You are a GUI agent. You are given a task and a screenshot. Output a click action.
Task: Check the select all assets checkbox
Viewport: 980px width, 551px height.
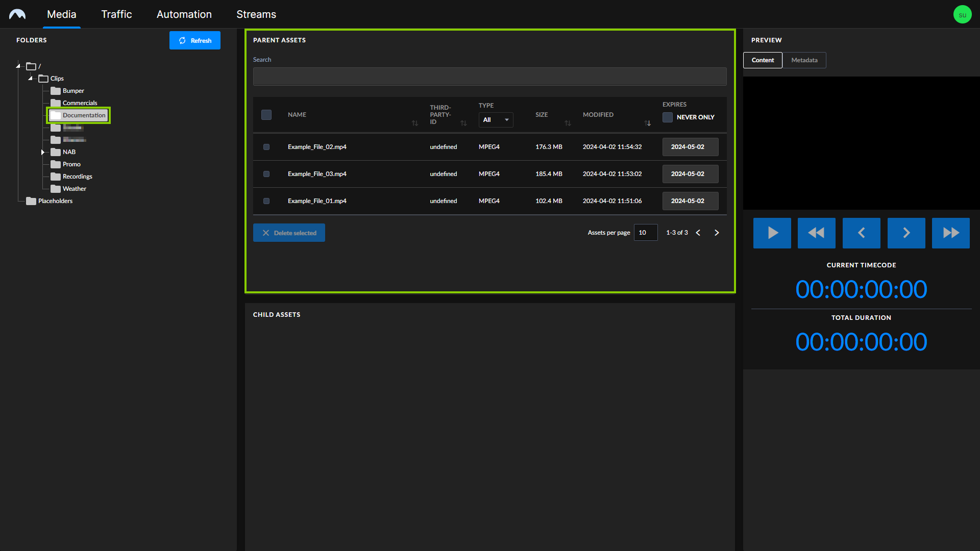pyautogui.click(x=266, y=114)
